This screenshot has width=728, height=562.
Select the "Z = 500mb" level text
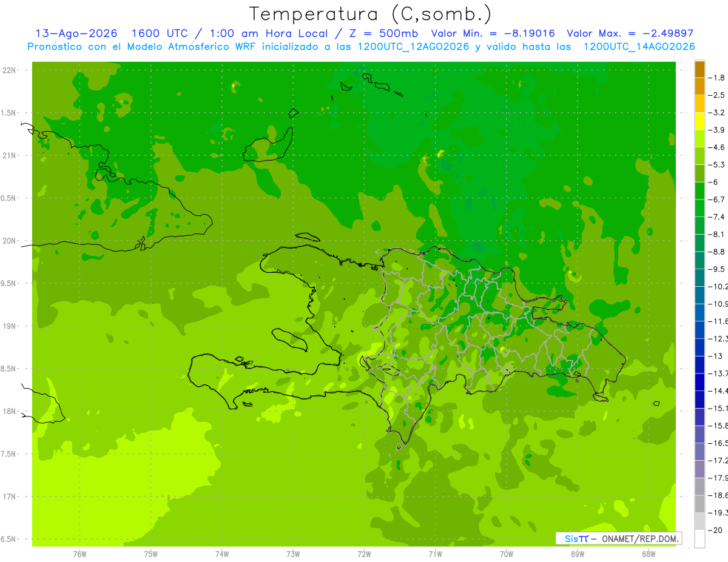click(380, 33)
